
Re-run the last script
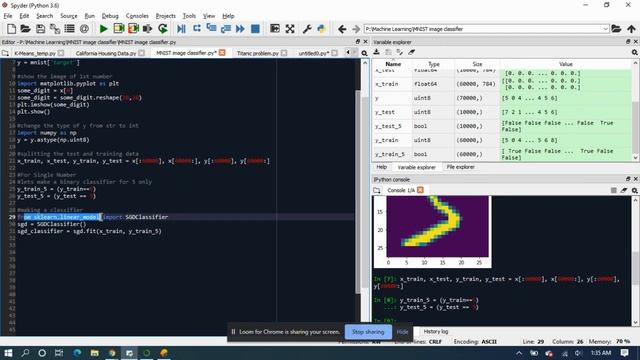point(163,29)
